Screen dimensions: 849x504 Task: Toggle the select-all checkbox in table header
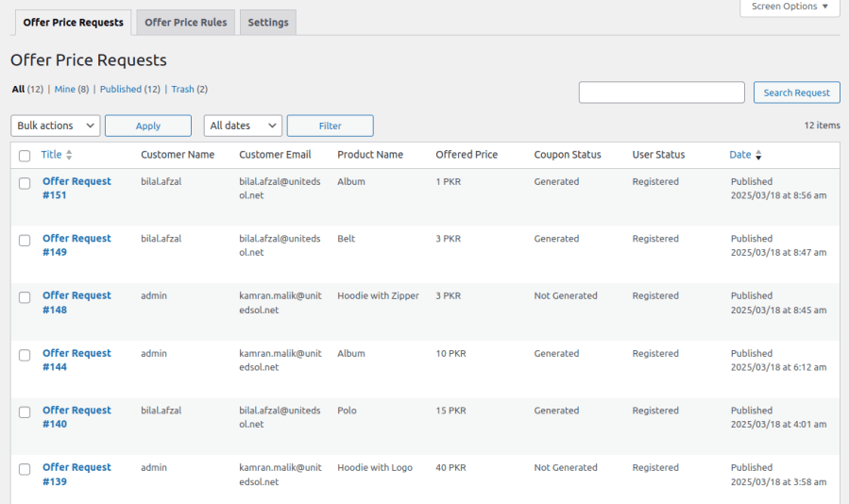pyautogui.click(x=25, y=156)
